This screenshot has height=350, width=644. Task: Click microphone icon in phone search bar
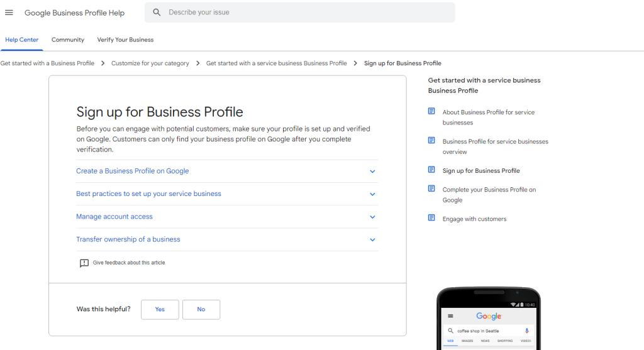click(x=526, y=331)
